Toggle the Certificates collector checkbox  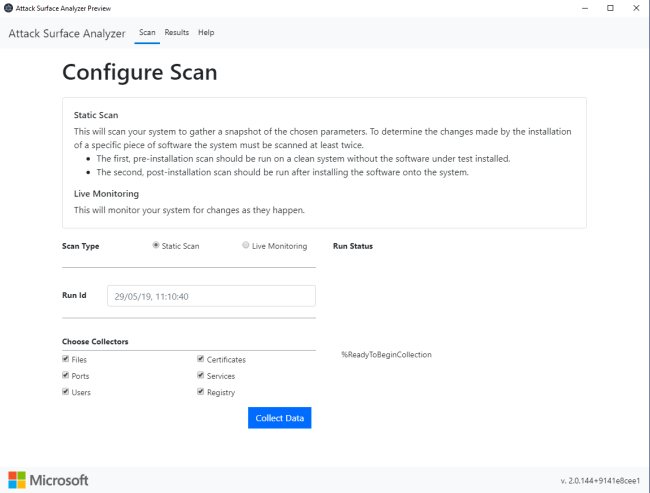tap(200, 358)
